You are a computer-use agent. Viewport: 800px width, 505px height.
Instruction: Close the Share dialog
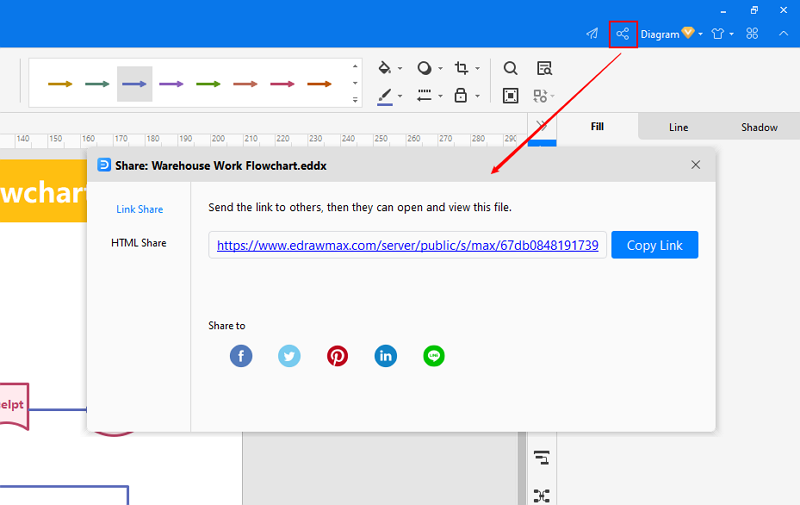(x=695, y=165)
